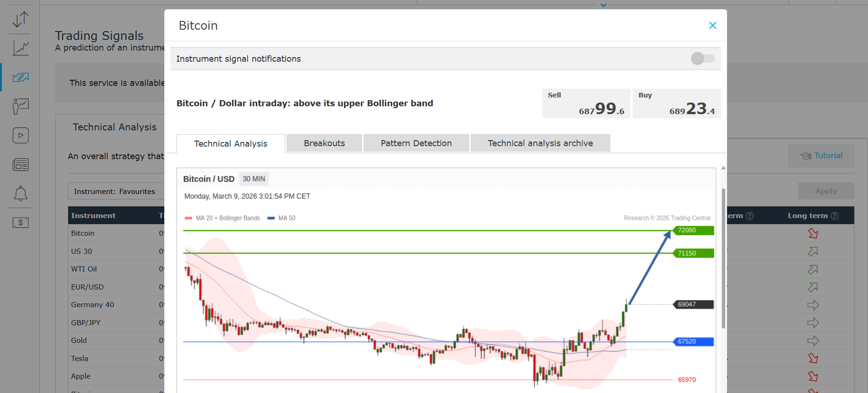
Task: Open the Technical analysis archive tab
Action: coord(540,143)
